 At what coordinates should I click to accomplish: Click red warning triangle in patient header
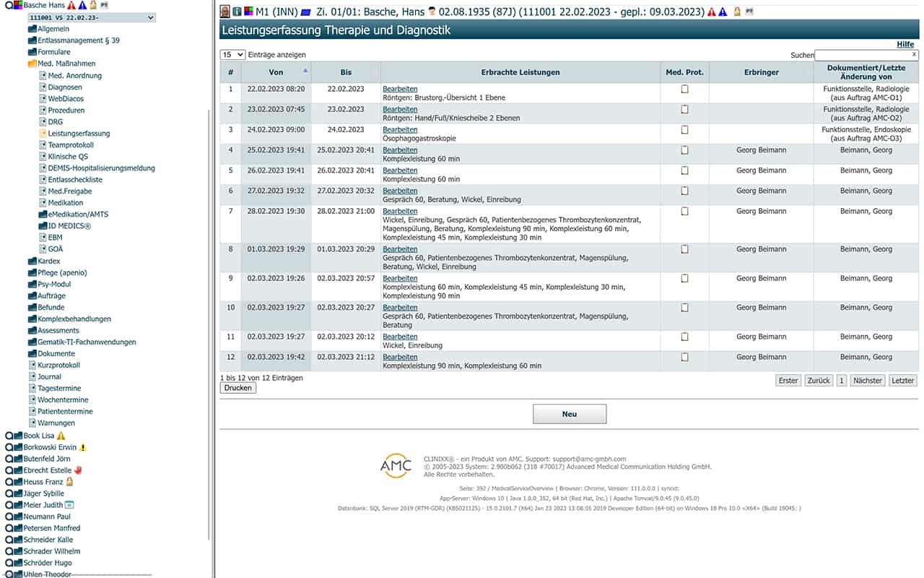711,12
